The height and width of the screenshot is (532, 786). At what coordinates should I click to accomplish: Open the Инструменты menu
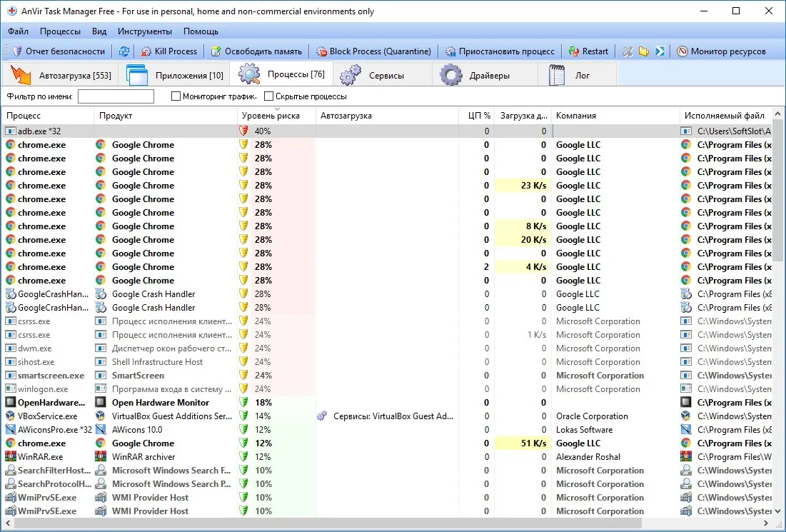coord(144,31)
